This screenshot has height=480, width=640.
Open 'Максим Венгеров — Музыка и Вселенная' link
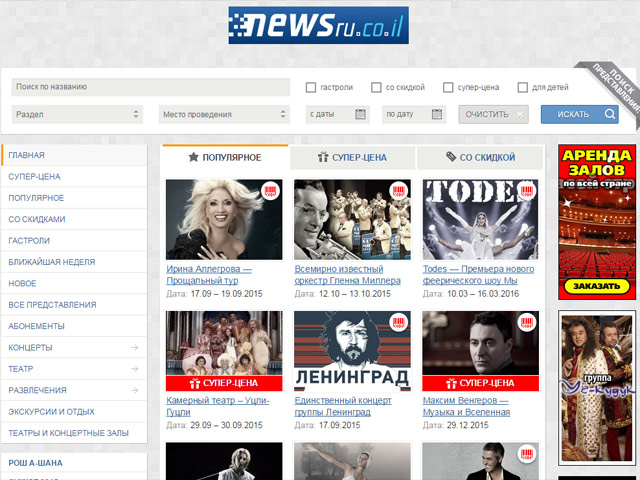point(466,406)
